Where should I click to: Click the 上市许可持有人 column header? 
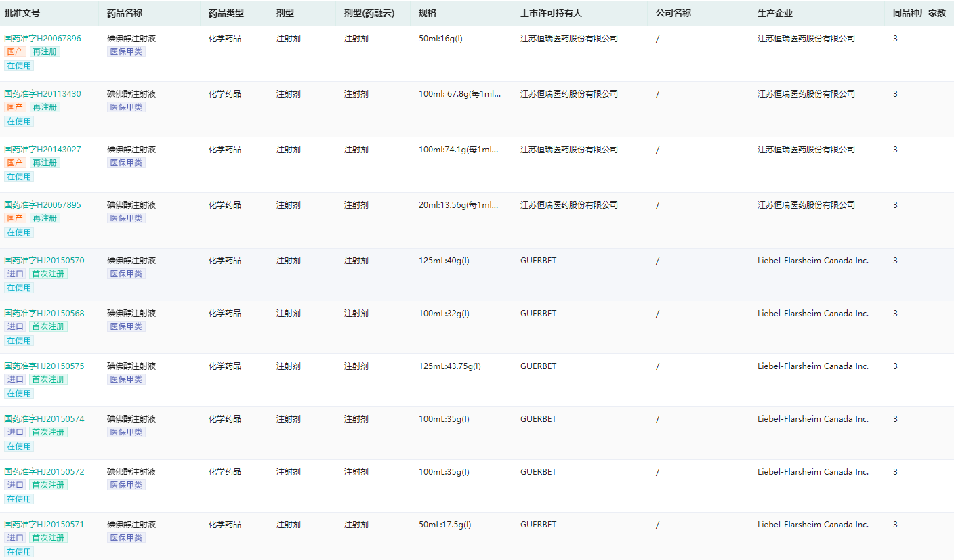[x=551, y=13]
